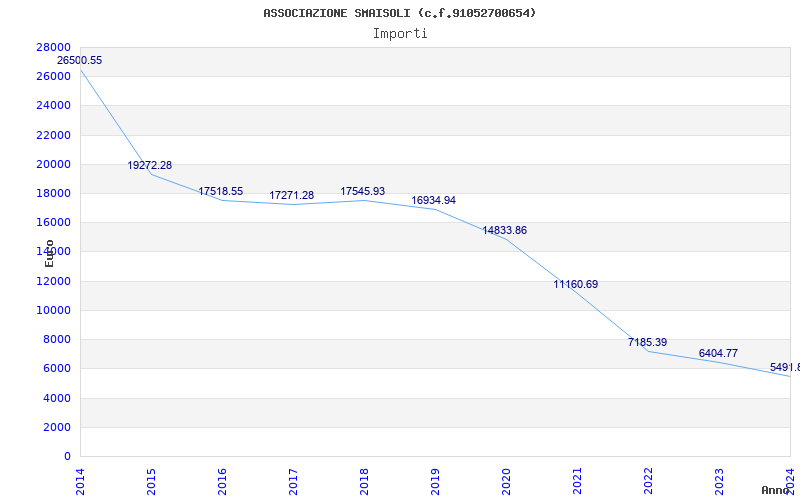Click the 0 y-axis label

pyautogui.click(x=67, y=456)
